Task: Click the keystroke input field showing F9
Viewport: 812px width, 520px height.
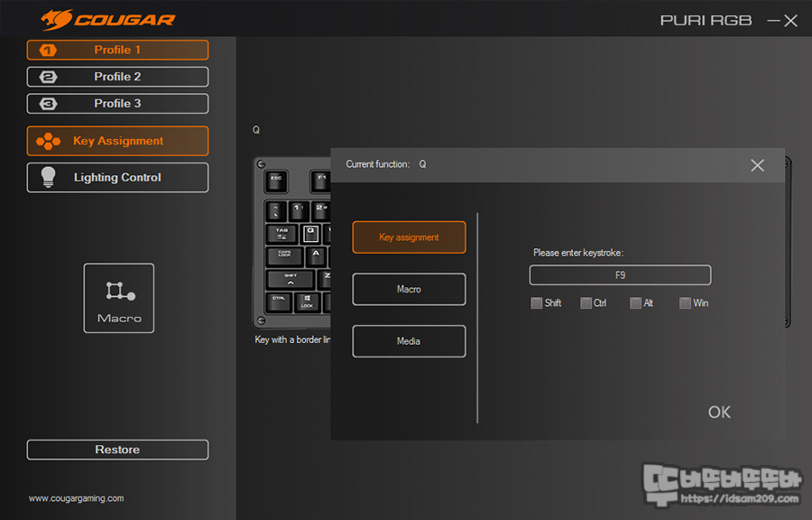Action: pyautogui.click(x=620, y=275)
